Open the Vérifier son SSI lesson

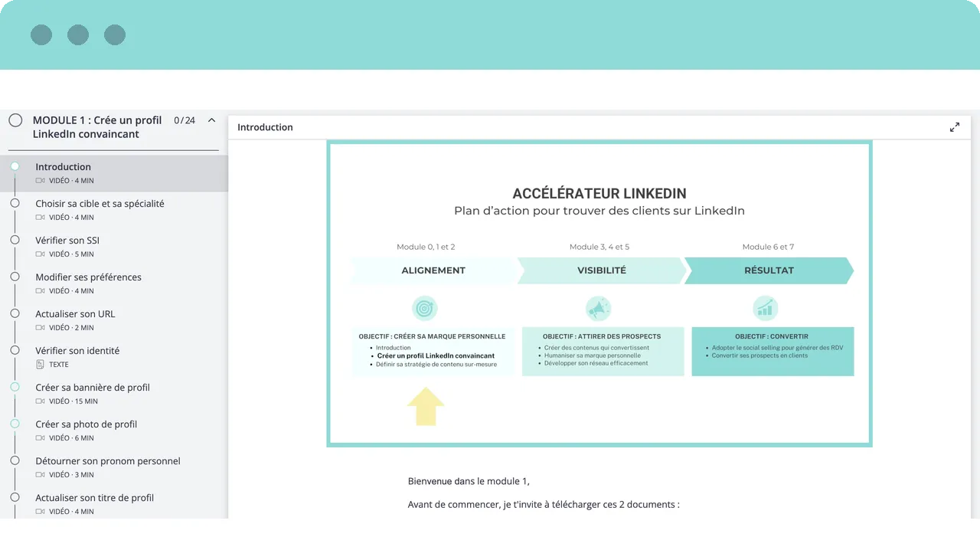click(x=114, y=247)
